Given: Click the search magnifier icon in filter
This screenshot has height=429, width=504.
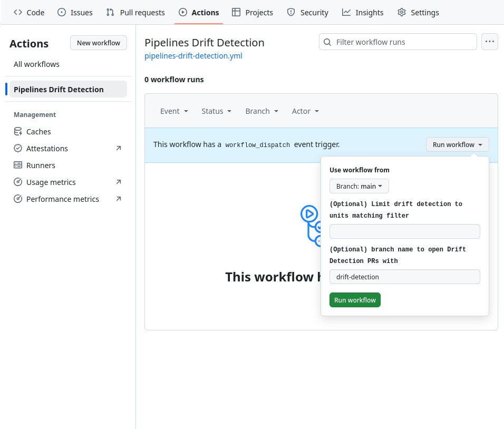Looking at the screenshot, I should point(328,42).
